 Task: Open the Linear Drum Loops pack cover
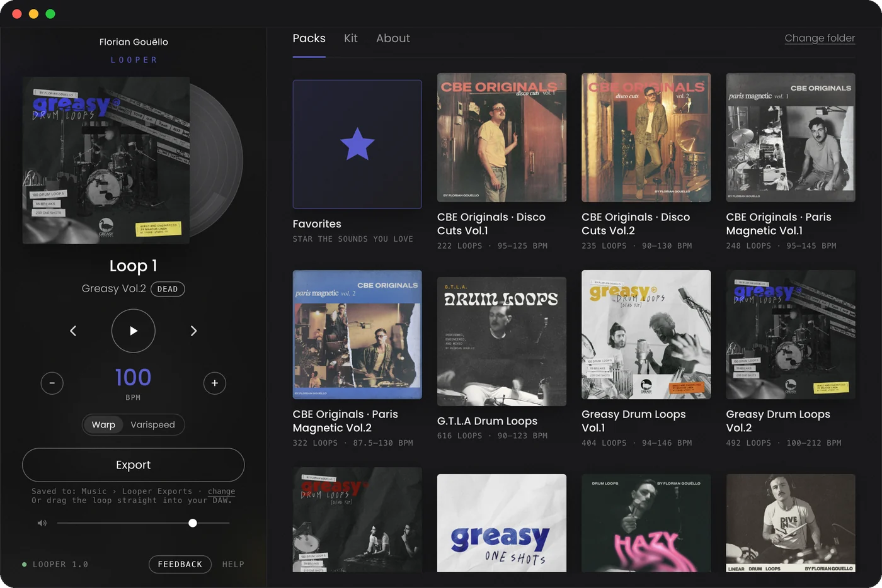point(791,523)
